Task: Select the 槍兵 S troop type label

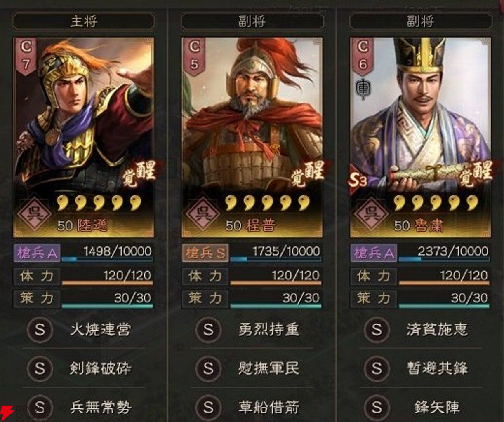Action: click(205, 253)
